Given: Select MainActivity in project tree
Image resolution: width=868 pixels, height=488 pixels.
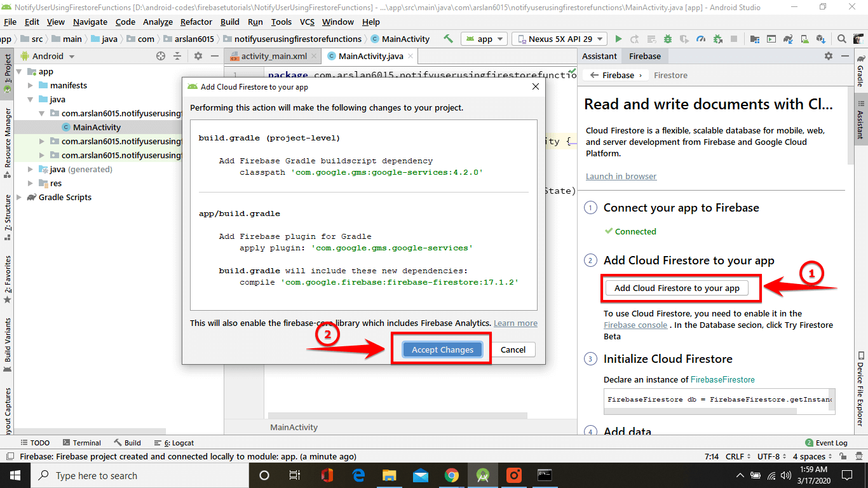Looking at the screenshot, I should pyautogui.click(x=97, y=127).
